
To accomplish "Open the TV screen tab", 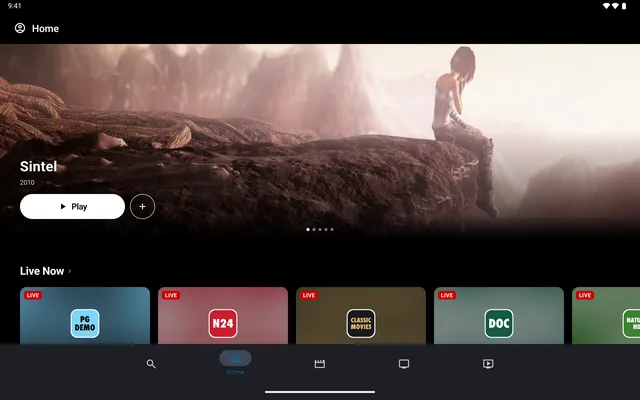I will coord(404,364).
